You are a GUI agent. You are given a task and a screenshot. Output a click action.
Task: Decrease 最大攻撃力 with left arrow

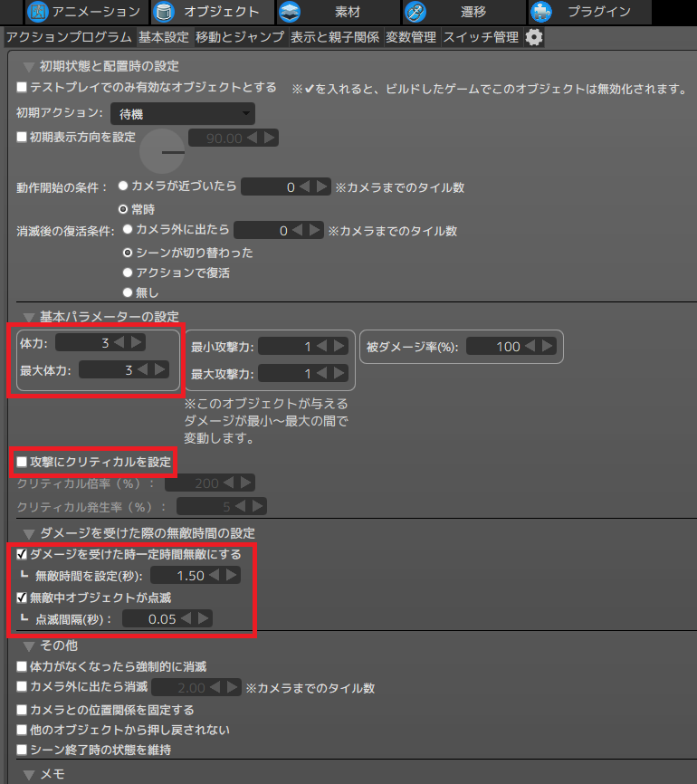(321, 373)
